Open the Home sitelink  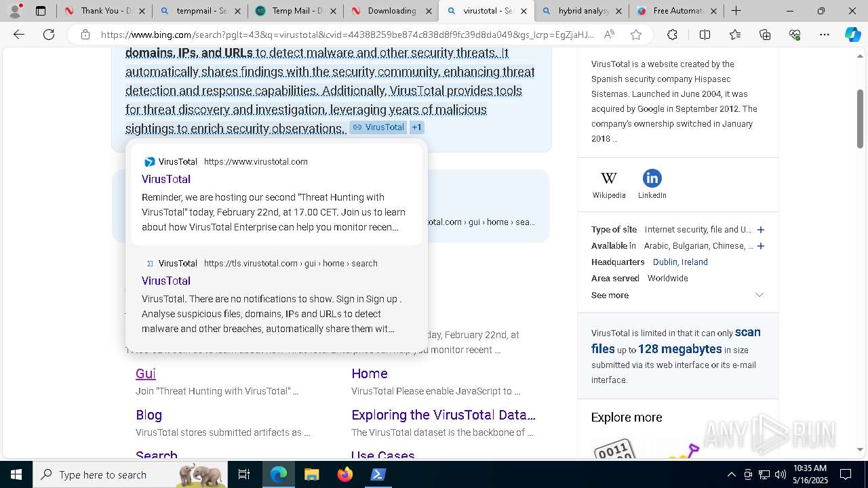(370, 373)
